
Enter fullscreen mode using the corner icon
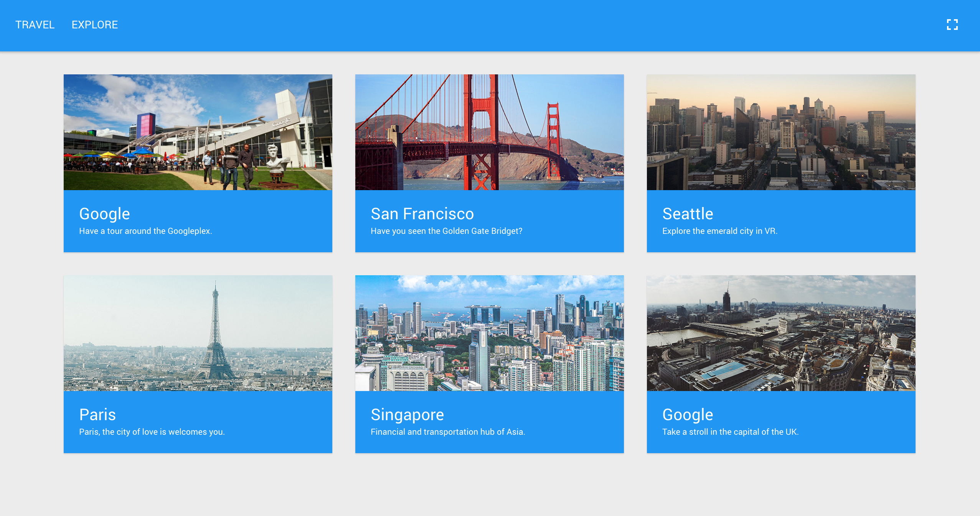pyautogui.click(x=952, y=25)
